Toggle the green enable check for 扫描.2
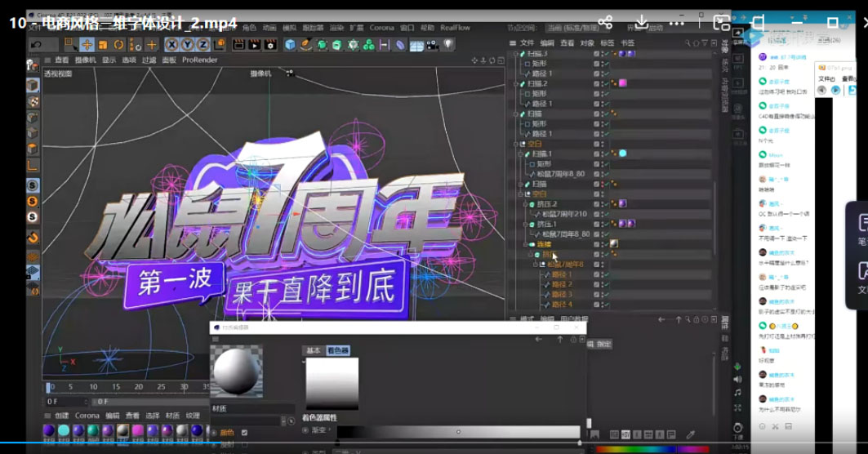 coord(606,83)
